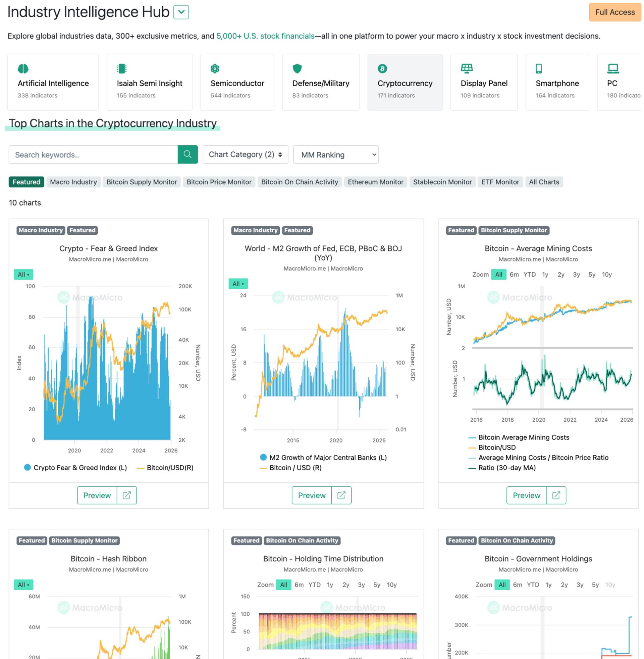Toggle Bitcoin Average Mining Costs legend line
This screenshot has height=659, width=644.
point(523,437)
